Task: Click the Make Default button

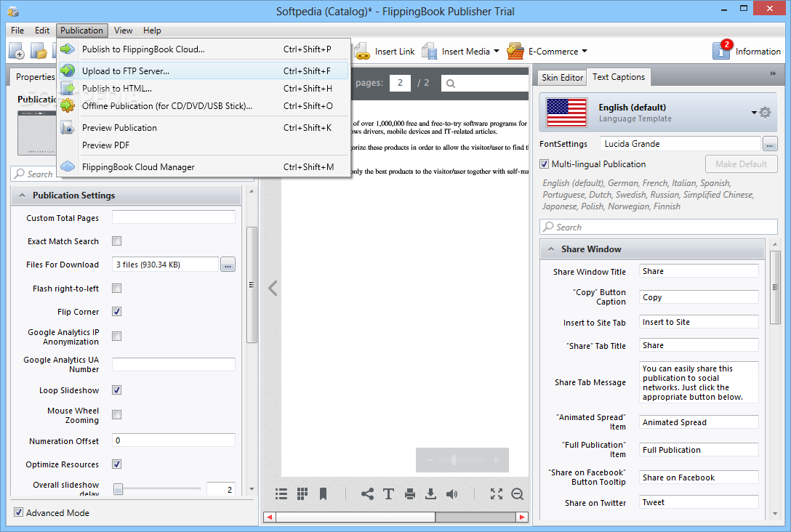Action: 741,164
